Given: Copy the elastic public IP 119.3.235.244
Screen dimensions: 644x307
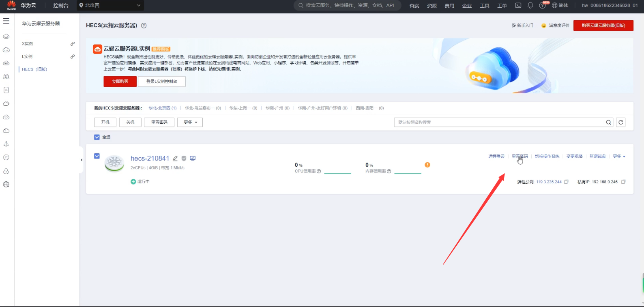Looking at the screenshot, I should tap(567, 182).
